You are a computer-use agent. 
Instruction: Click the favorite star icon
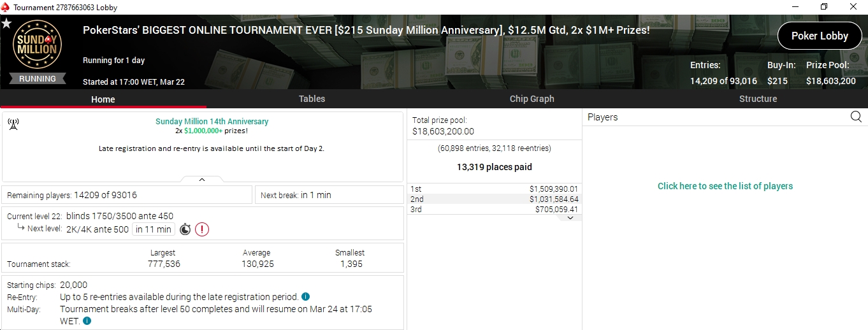[x=6, y=24]
